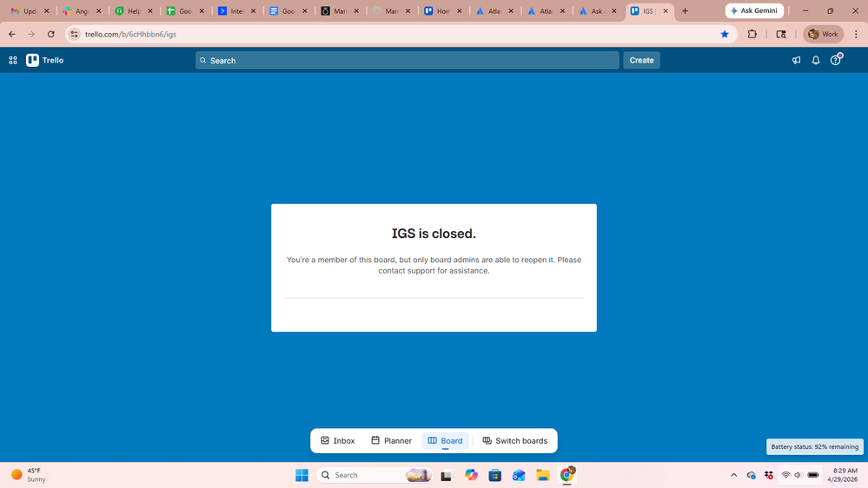Open Wi-Fi network settings in tray
Image resolution: width=868 pixels, height=488 pixels.
click(x=785, y=475)
